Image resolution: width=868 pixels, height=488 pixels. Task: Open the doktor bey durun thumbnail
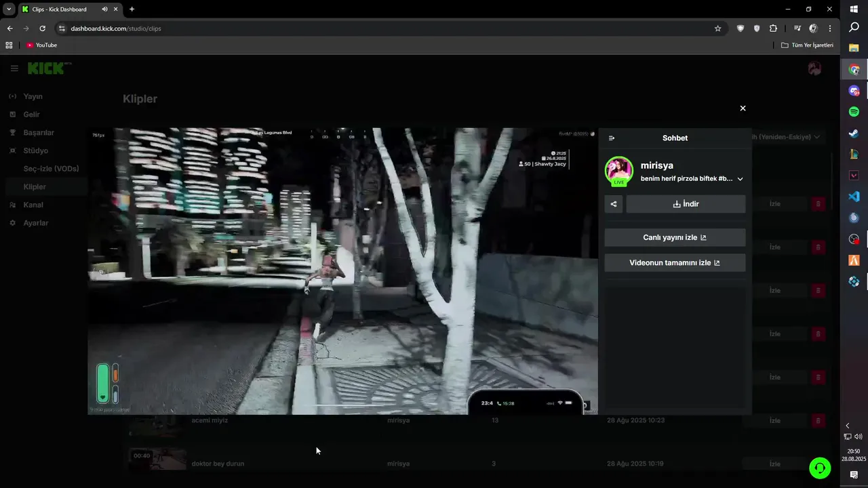[157, 460]
